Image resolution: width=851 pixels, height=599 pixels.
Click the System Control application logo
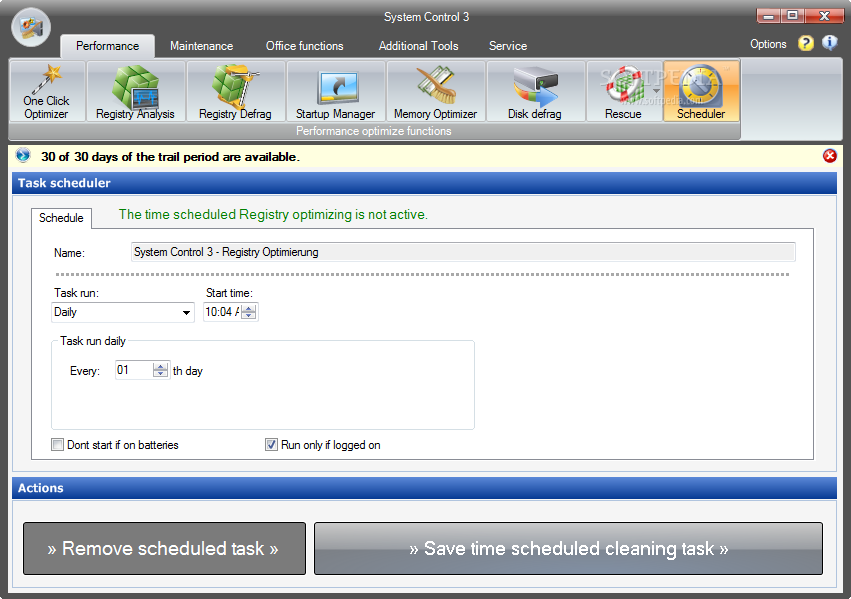click(x=31, y=27)
